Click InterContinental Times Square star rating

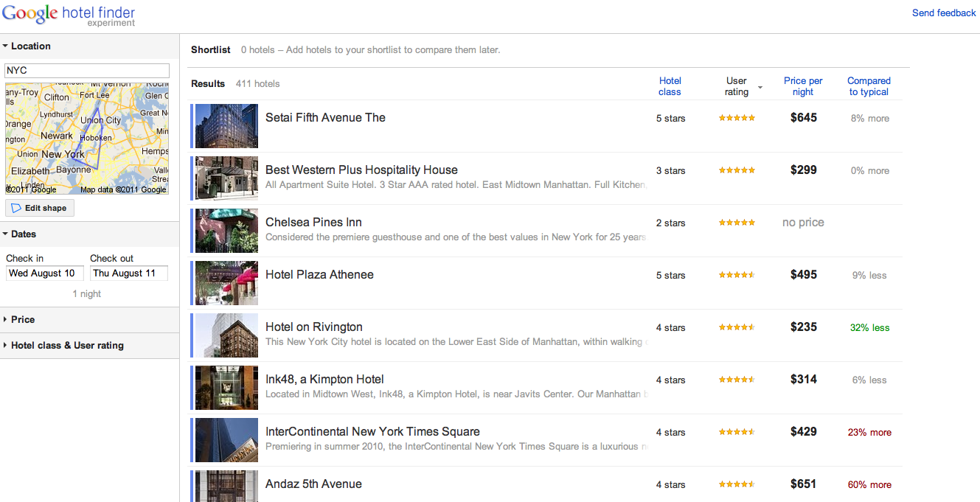pyautogui.click(x=737, y=432)
